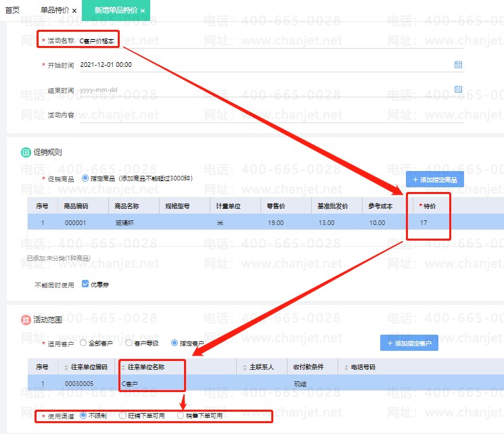Click the 19.00 retail price cell

276,222
